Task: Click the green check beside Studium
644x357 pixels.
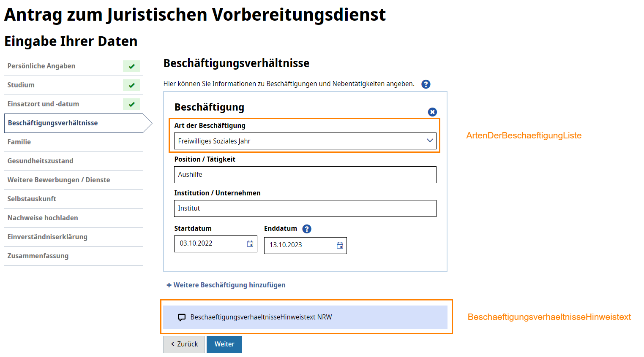Action: [x=131, y=85]
